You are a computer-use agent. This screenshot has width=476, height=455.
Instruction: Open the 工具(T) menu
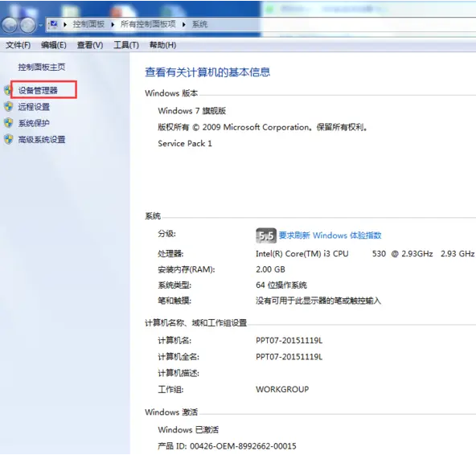(x=126, y=45)
